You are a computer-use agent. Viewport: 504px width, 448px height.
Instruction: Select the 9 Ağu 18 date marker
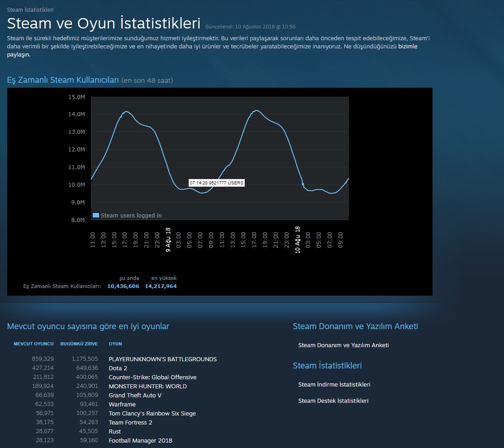tap(168, 240)
